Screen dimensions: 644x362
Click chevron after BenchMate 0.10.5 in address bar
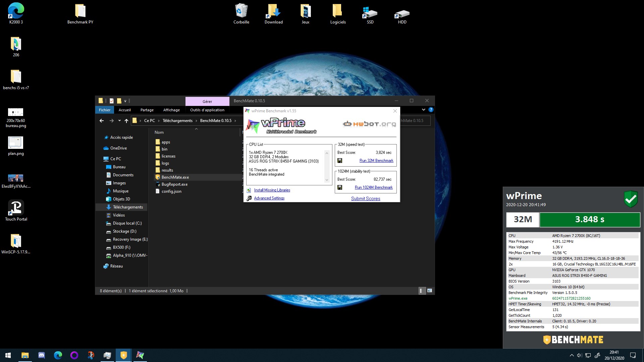coord(235,121)
